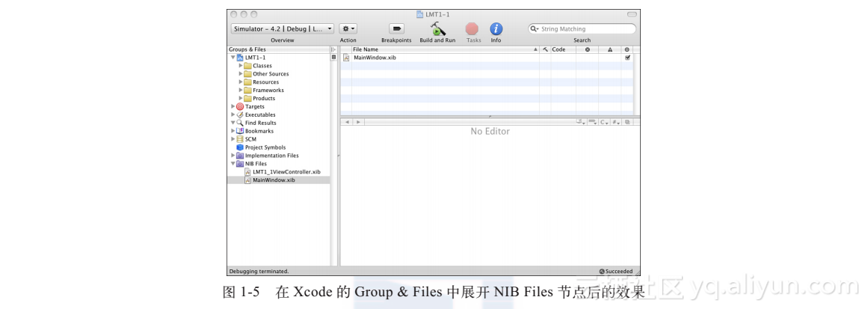Click the Code column header
The width and height of the screenshot is (868, 309).
[563, 49]
